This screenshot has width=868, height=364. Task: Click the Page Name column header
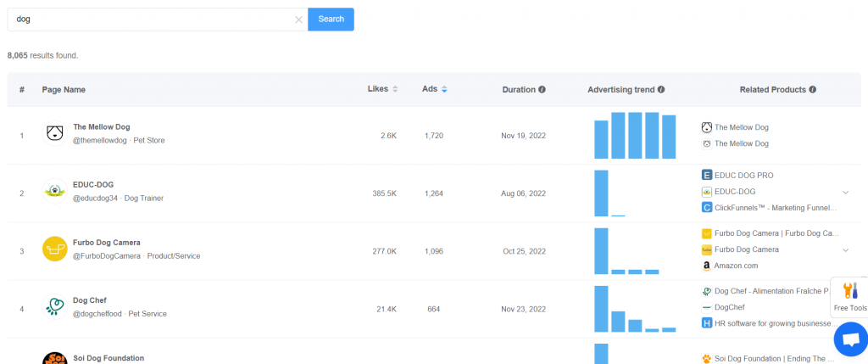64,89
